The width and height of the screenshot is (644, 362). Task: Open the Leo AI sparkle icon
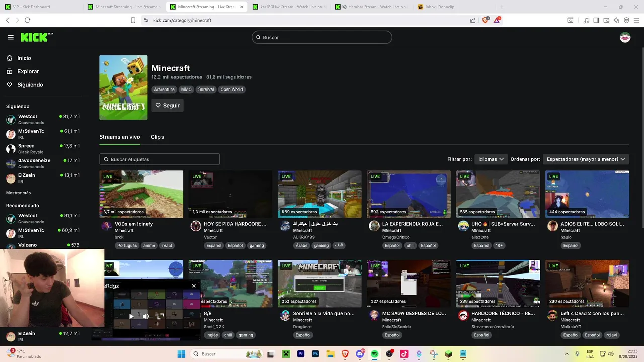point(616,20)
